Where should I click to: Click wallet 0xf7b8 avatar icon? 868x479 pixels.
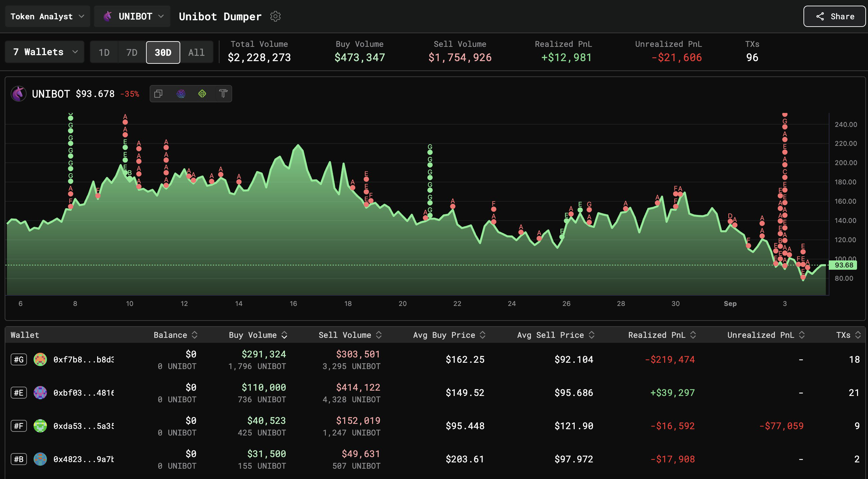pos(40,359)
